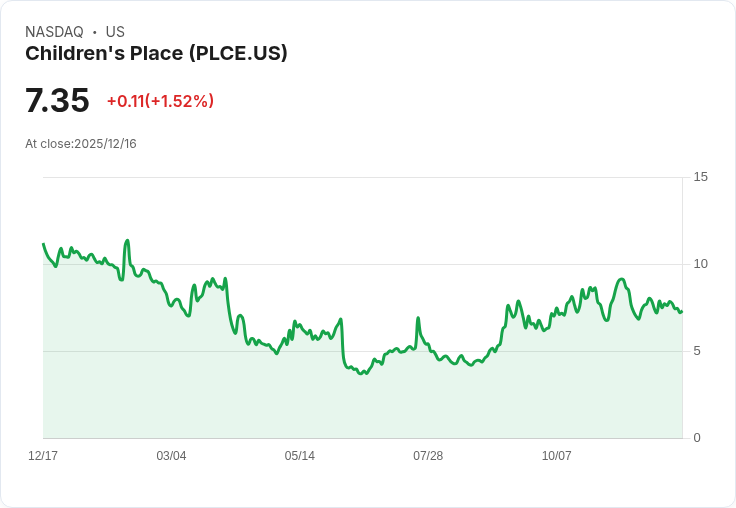Click the 5 value on the y-axis
736x508 pixels.
(x=697, y=351)
